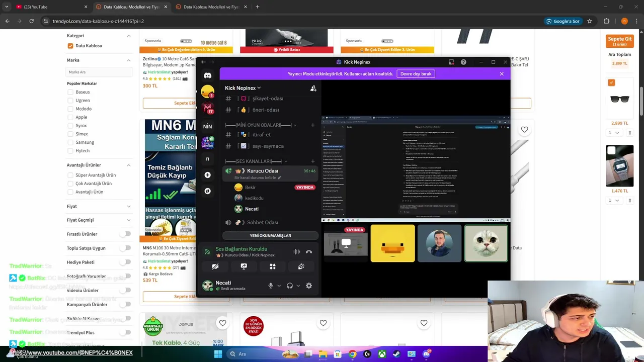Open File Explorer from the taskbar
The height and width of the screenshot is (362, 644).
click(323, 354)
